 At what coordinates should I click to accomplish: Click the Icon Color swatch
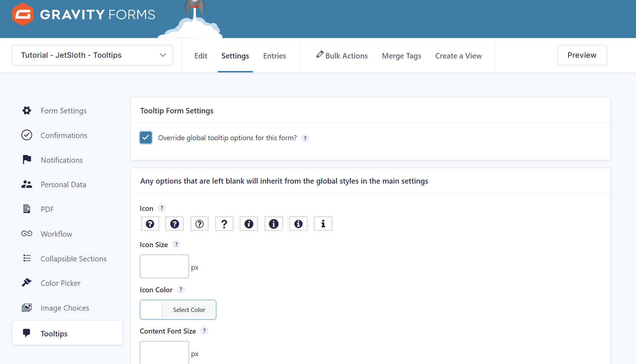pos(151,309)
